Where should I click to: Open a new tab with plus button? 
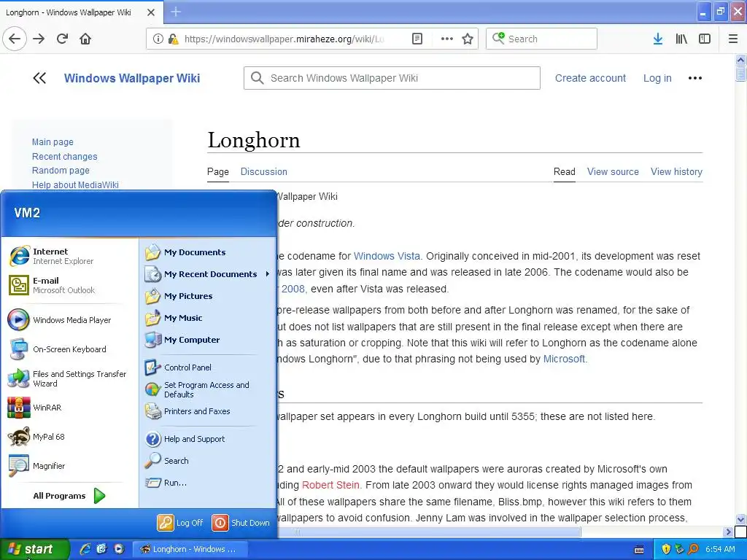(176, 12)
